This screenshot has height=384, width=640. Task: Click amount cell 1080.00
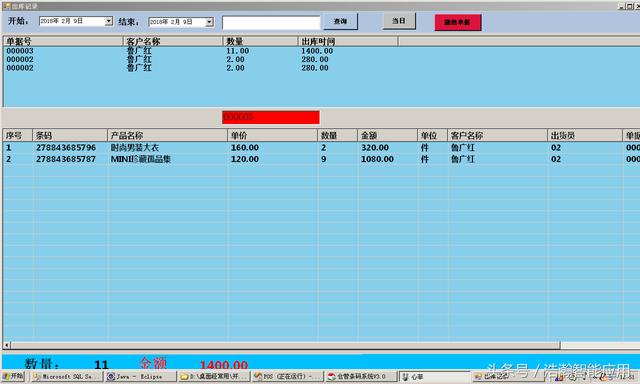[x=377, y=159]
